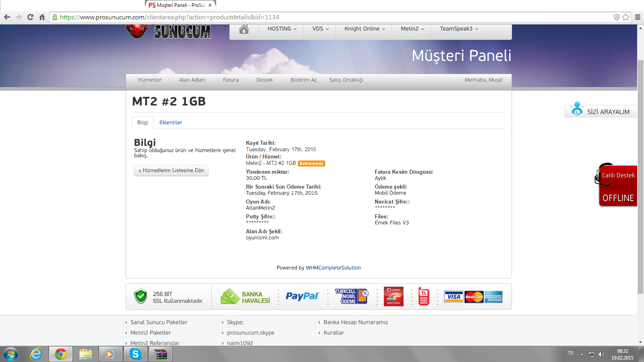This screenshot has height=362, width=644.
Task: Switch to the Bilgi tab
Action: [x=142, y=123]
